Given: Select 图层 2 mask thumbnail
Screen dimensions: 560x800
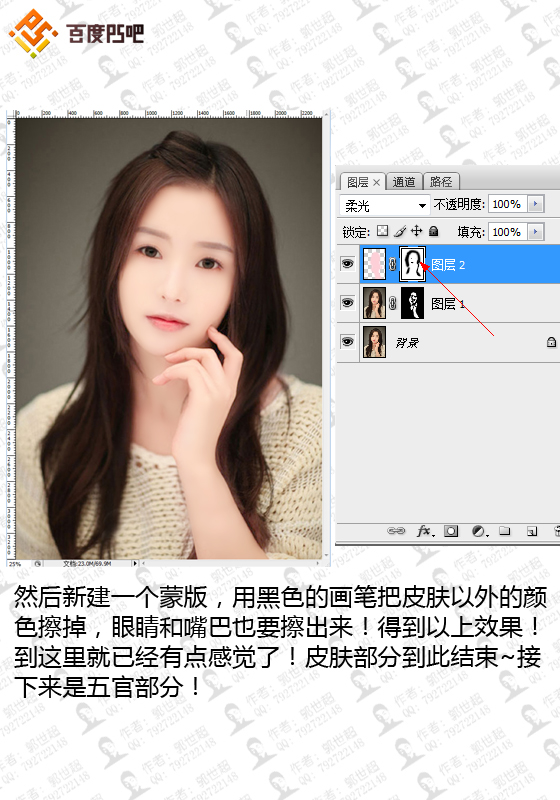Looking at the screenshot, I should click(x=412, y=264).
